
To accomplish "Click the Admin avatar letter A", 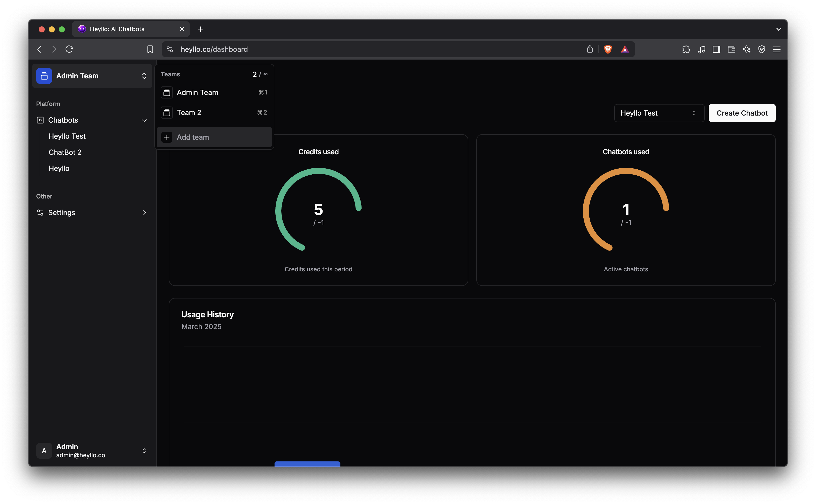I will [x=44, y=451].
